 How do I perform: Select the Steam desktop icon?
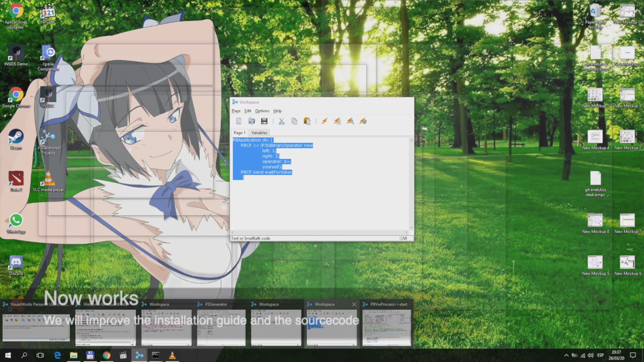coord(16,139)
